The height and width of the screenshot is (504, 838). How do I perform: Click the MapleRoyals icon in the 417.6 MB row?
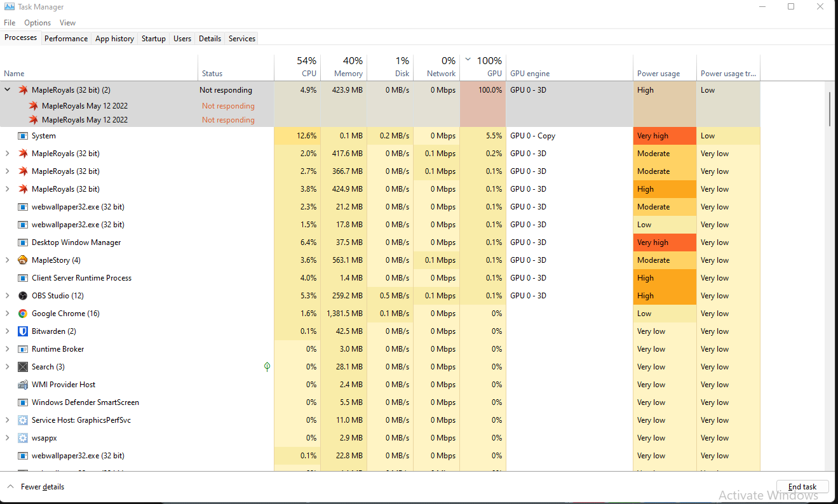[23, 154]
